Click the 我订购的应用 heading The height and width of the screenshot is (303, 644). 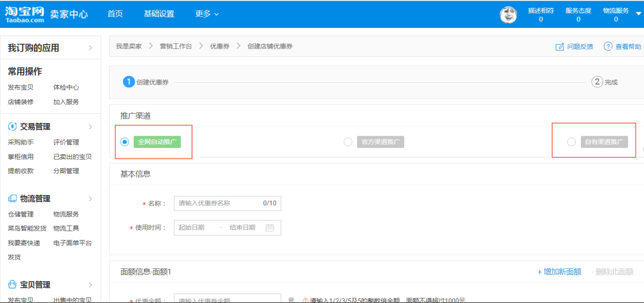(33, 48)
